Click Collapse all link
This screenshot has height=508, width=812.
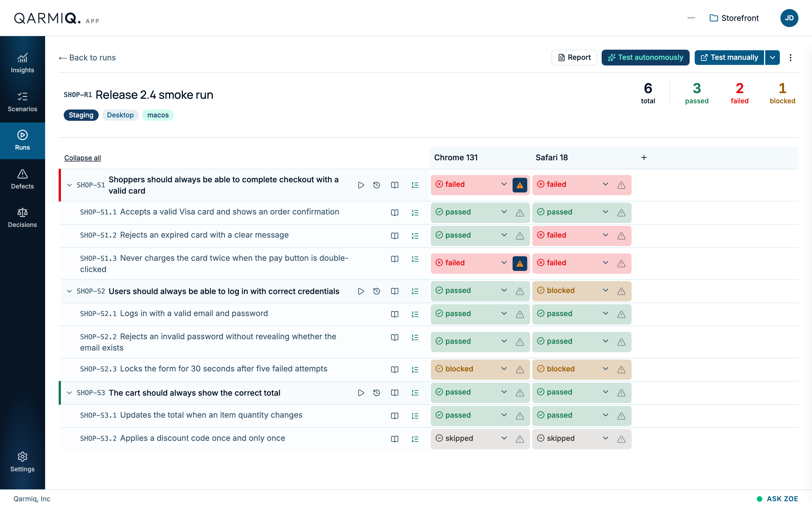[83, 158]
